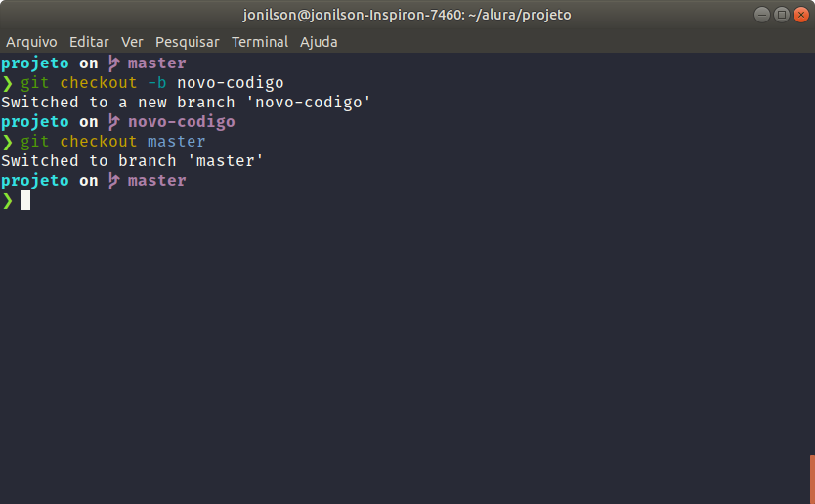
Task: Click the 'Switched to a new branch' output line
Action: coord(186,103)
